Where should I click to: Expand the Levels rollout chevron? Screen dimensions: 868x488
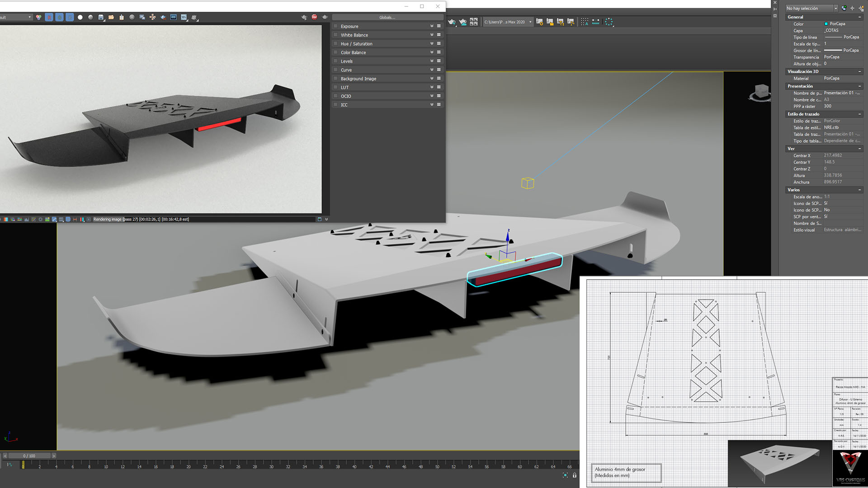click(432, 61)
